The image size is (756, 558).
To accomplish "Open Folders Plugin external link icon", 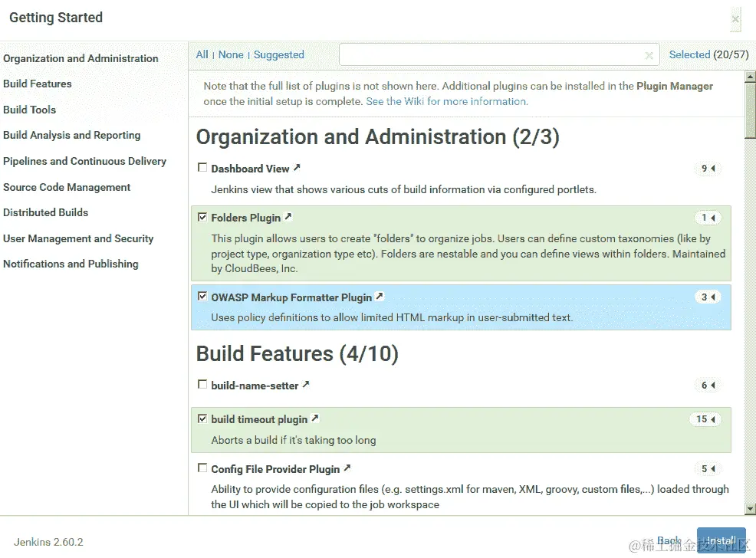I will coord(288,217).
